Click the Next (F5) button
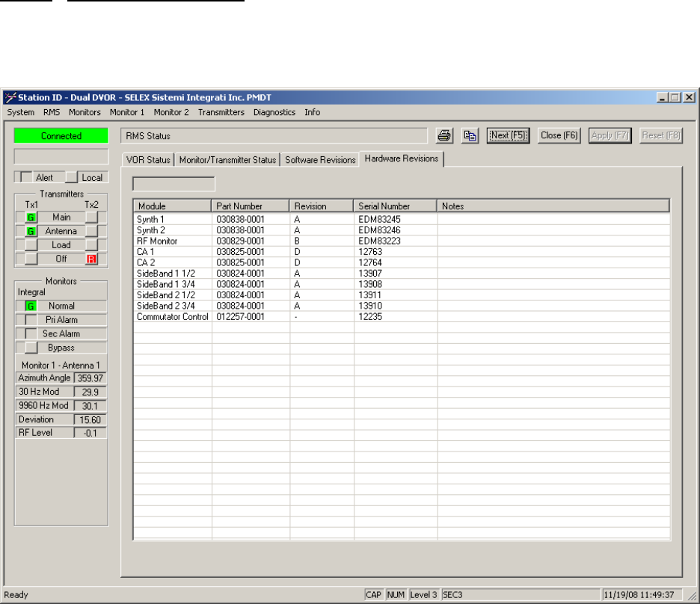 pos(508,135)
